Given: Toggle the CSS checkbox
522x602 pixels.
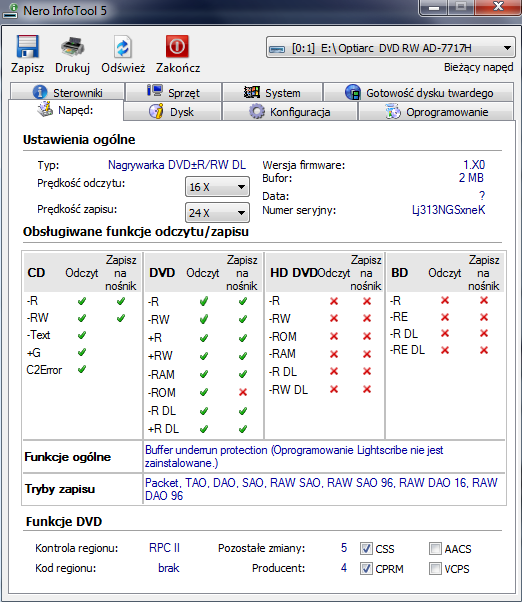Looking at the screenshot, I should coord(366,548).
